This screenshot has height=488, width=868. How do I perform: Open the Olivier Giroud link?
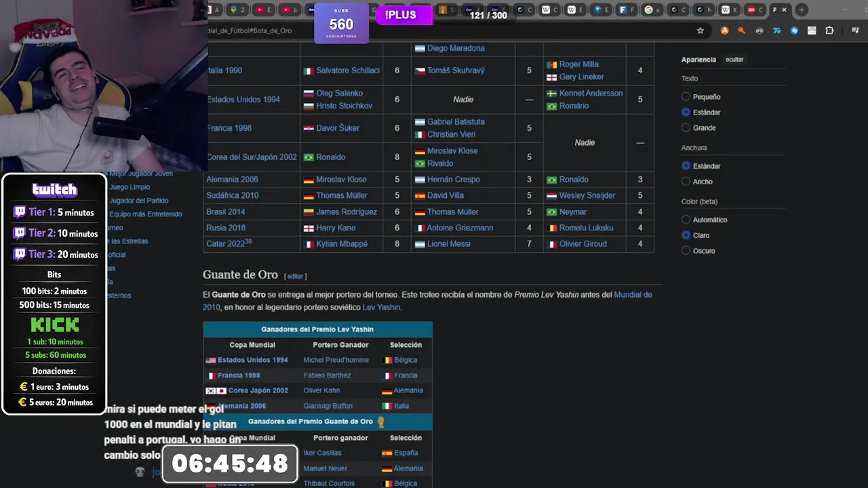[583, 244]
